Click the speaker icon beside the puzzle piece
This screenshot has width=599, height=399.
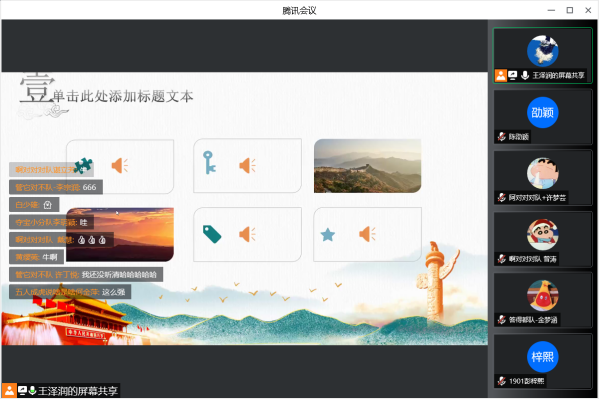120,165
